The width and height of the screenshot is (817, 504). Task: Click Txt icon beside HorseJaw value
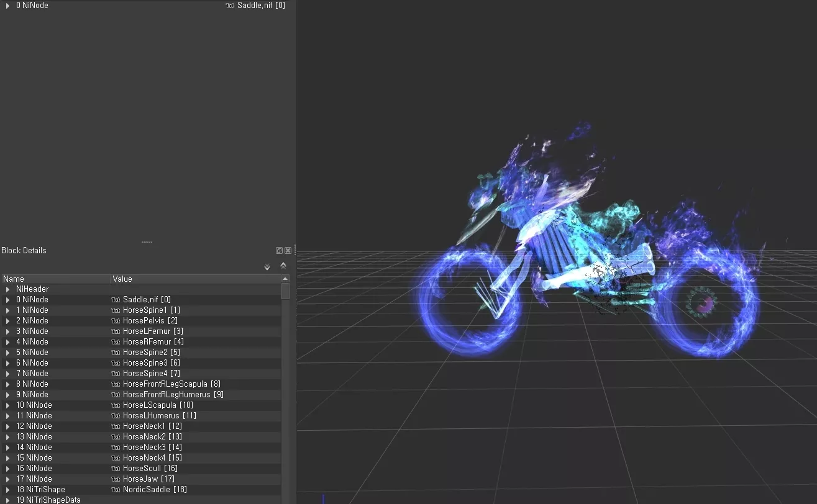point(116,479)
